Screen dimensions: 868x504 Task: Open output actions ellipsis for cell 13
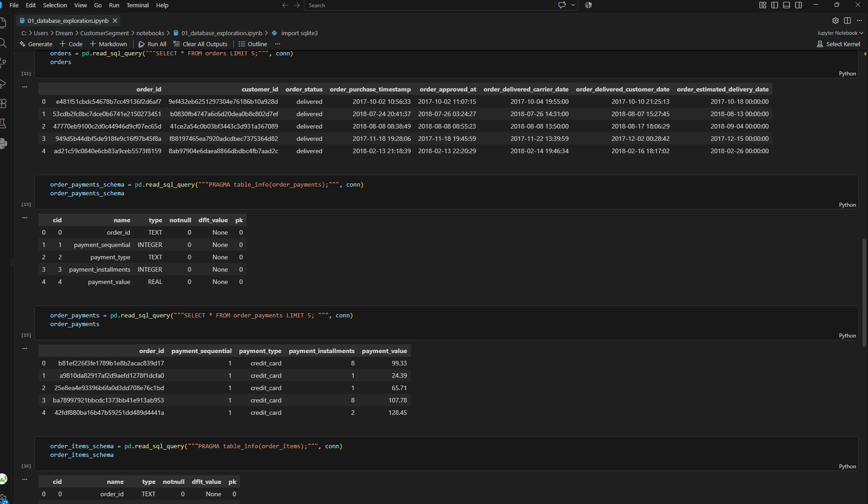[x=25, y=217]
